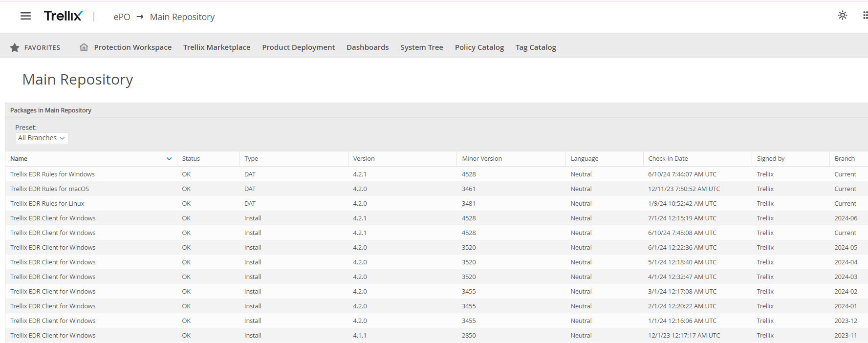Click branch value 2024-02
868x343 pixels.
(x=846, y=291)
